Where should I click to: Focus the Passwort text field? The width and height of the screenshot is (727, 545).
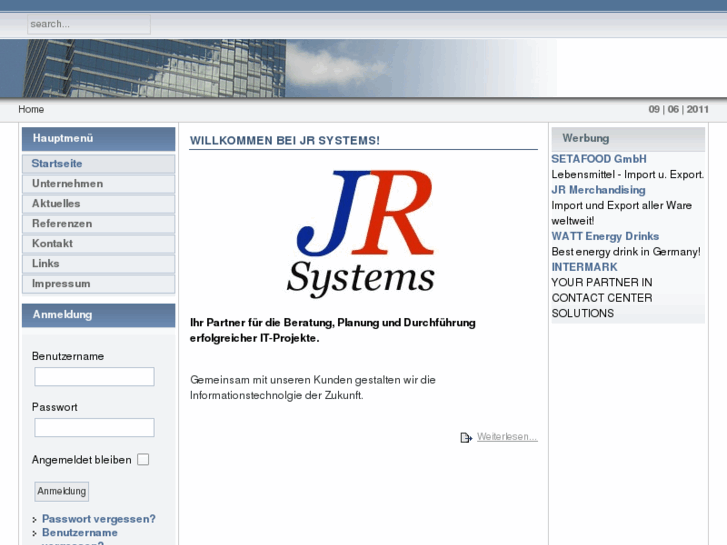(x=94, y=428)
